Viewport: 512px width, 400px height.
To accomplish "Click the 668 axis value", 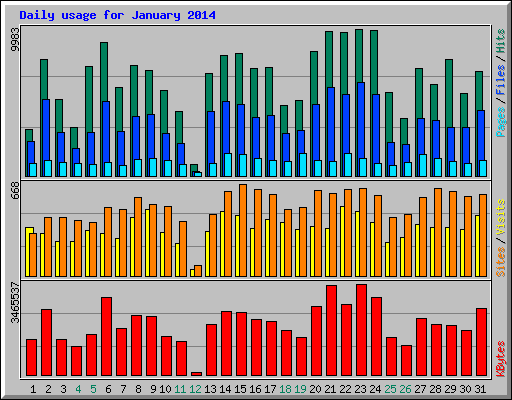I will (15, 191).
